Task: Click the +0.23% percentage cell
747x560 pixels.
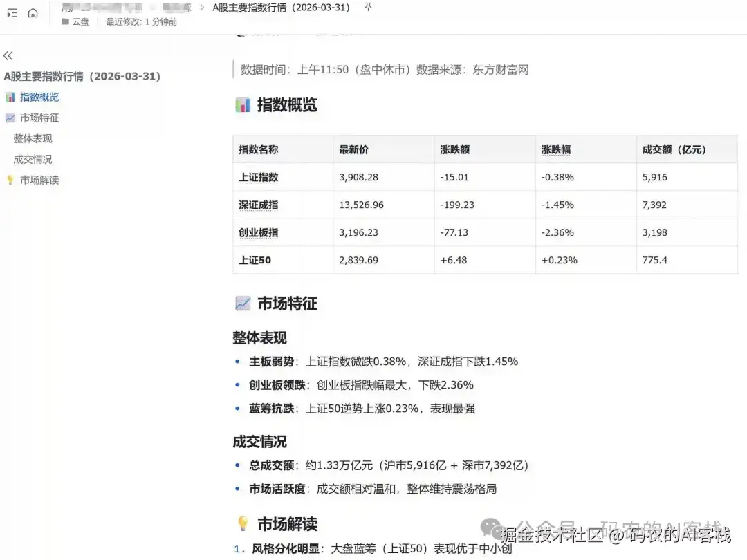Action: pos(586,260)
